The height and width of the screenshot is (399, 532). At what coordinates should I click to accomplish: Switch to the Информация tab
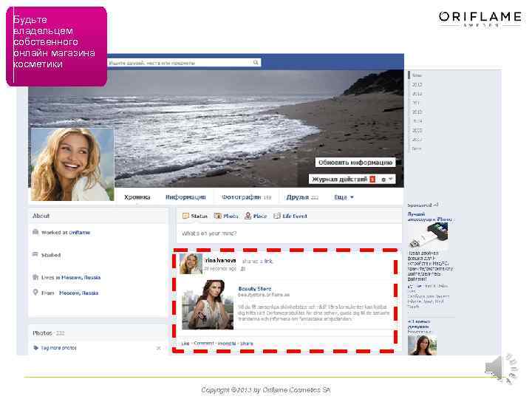coord(185,197)
